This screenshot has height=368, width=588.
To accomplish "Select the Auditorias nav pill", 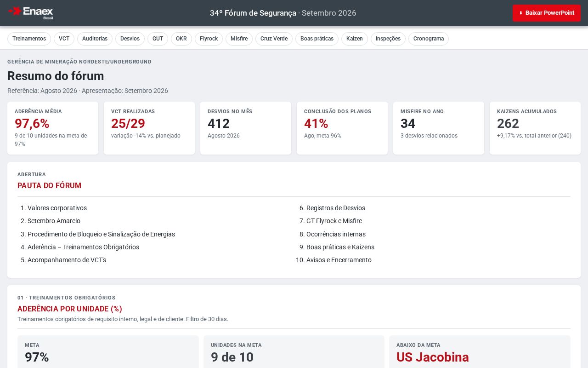I will [95, 39].
